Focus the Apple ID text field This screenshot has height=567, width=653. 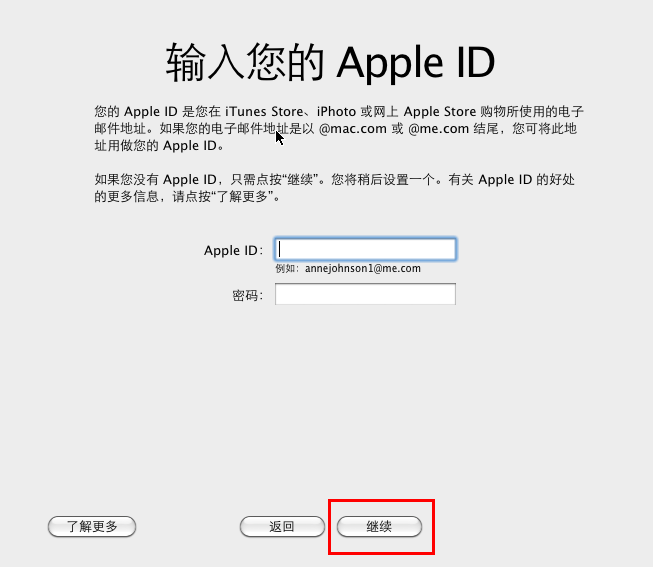point(365,250)
